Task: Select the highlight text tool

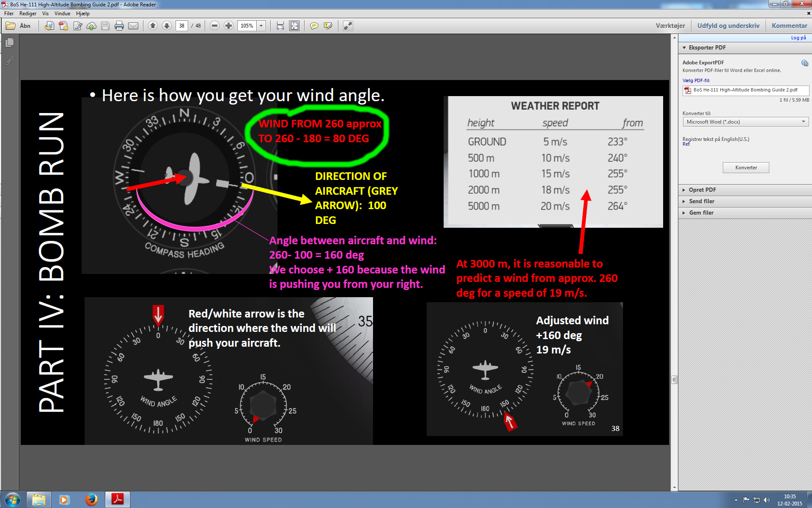Action: coord(328,26)
